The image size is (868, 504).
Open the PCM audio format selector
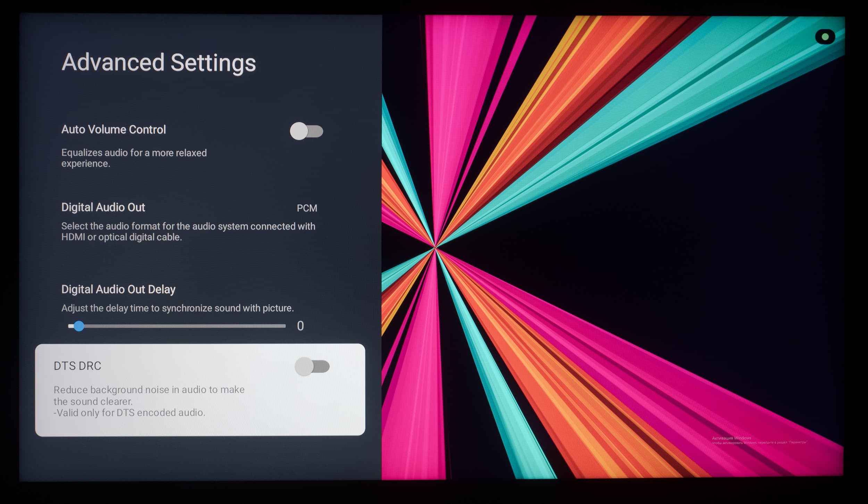click(307, 208)
